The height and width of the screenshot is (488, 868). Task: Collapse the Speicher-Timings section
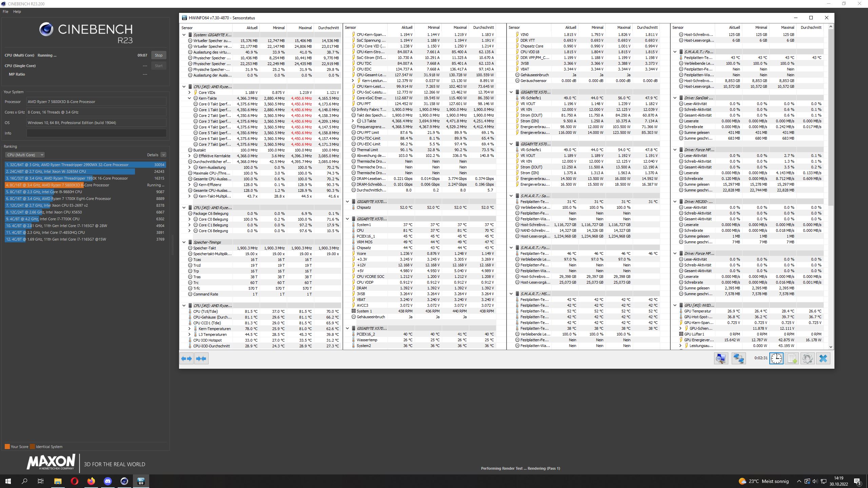[184, 242]
